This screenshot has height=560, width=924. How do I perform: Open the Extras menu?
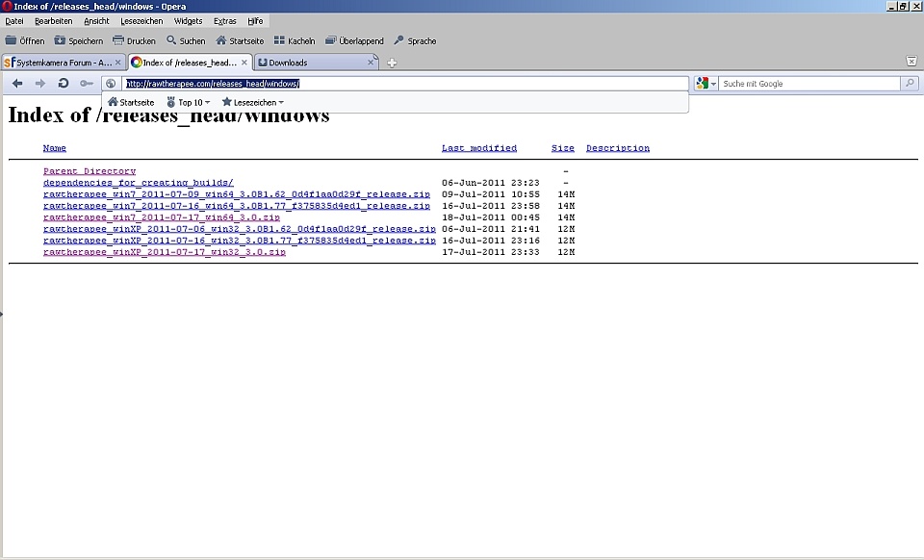(x=224, y=20)
